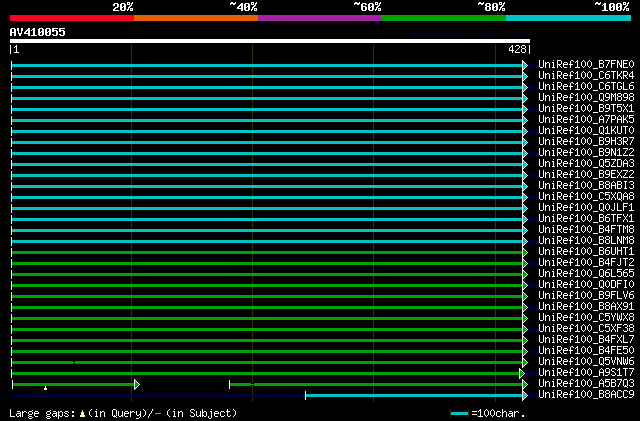Click the cyan 100char scale bar legend
The width and height of the screenshot is (640, 421).
(459, 413)
